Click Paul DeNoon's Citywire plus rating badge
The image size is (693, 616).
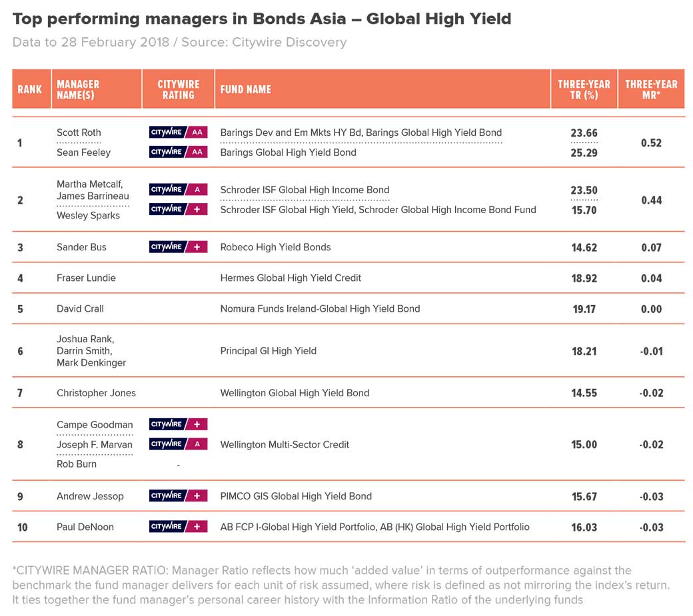click(x=178, y=527)
